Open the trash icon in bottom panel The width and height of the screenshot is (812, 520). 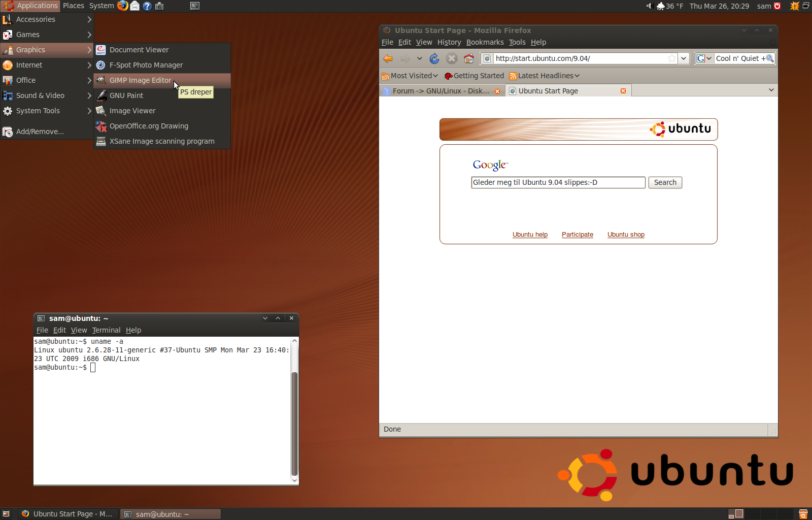pyautogui.click(x=803, y=514)
